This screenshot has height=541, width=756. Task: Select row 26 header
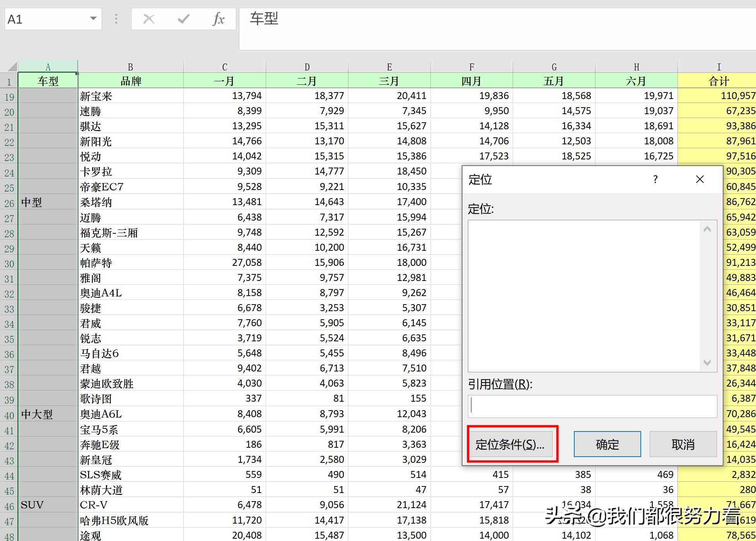pyautogui.click(x=9, y=202)
